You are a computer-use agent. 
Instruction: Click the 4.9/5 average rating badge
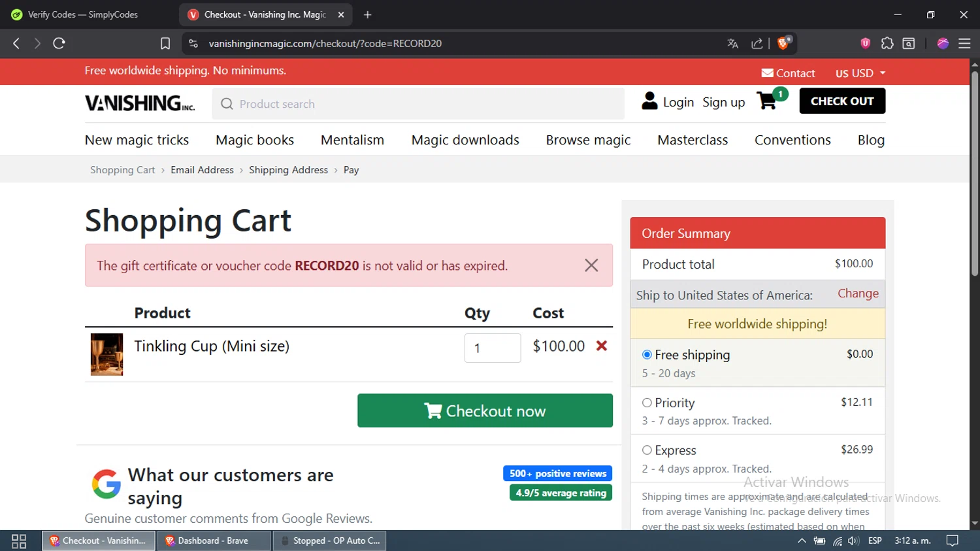561,493
